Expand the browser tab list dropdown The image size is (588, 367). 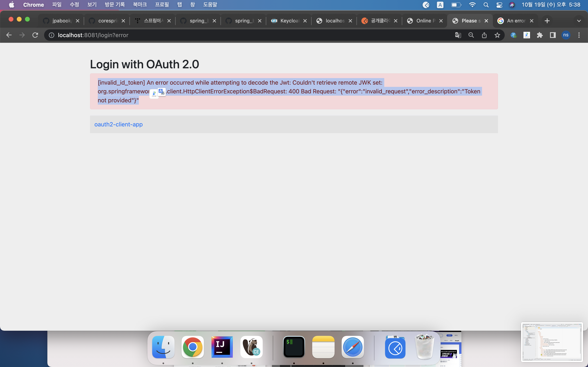point(580,21)
